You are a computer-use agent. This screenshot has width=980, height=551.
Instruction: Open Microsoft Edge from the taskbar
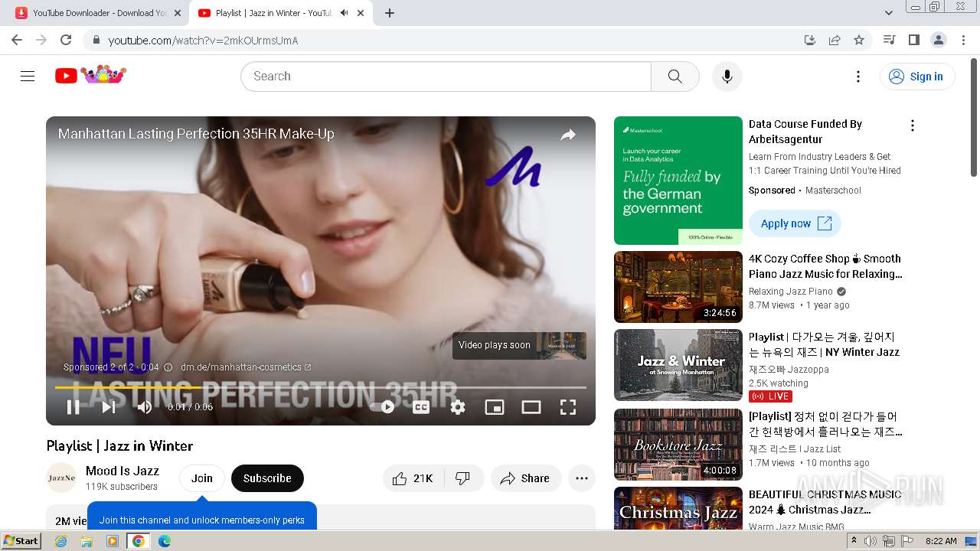coord(164,541)
